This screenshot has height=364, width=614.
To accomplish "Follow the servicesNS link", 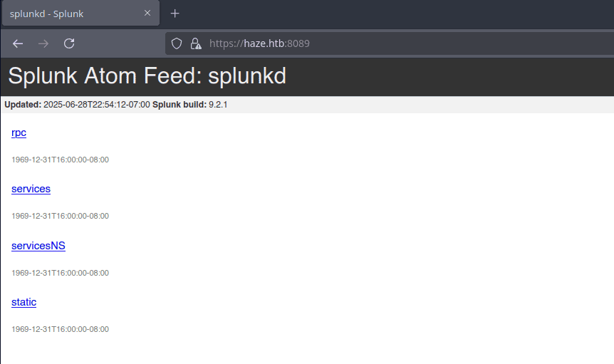I will pyautogui.click(x=38, y=246).
